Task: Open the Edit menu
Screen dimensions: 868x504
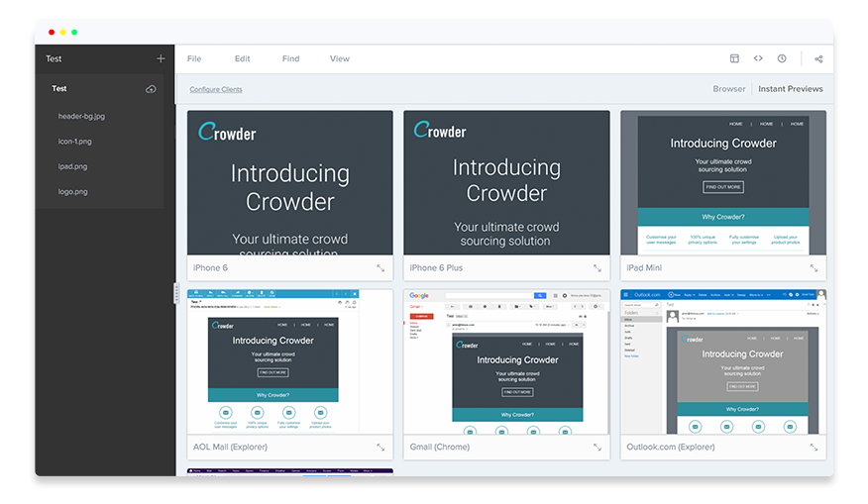Action: pos(242,58)
